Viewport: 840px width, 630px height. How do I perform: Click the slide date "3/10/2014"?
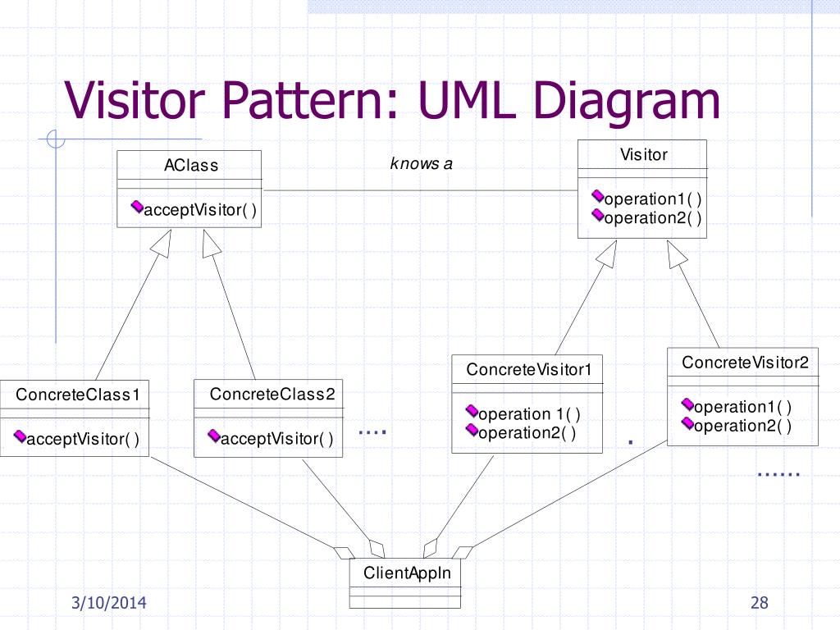coord(109,603)
